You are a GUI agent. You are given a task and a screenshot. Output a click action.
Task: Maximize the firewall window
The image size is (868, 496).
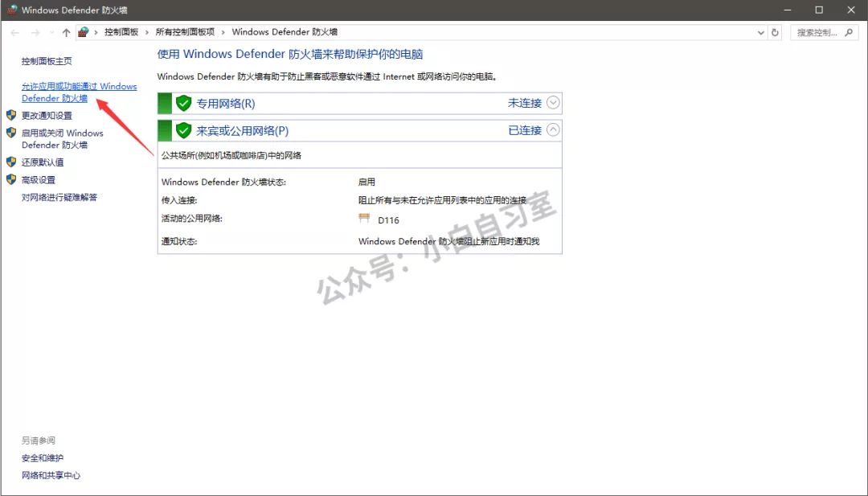tap(819, 10)
